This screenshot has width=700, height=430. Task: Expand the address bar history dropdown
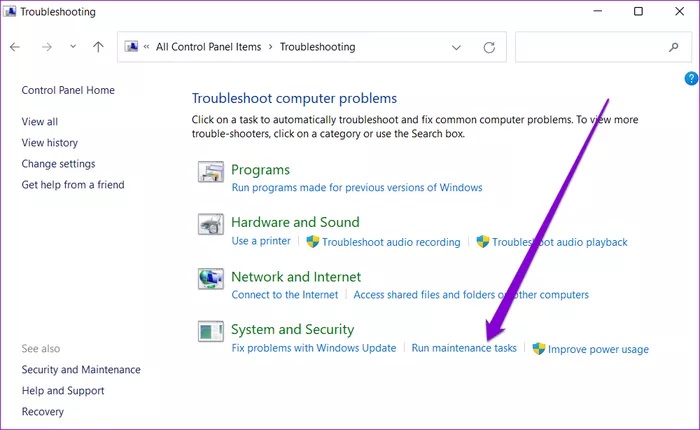click(457, 47)
